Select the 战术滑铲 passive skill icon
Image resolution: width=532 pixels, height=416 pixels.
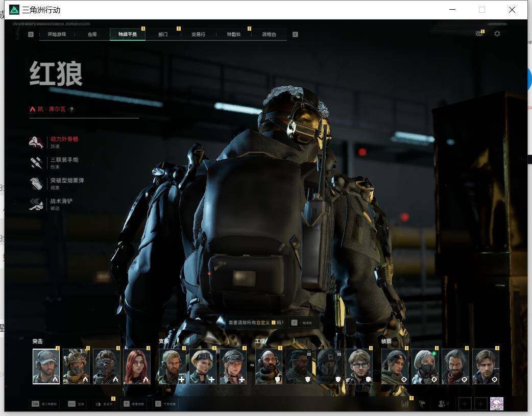[36, 204]
